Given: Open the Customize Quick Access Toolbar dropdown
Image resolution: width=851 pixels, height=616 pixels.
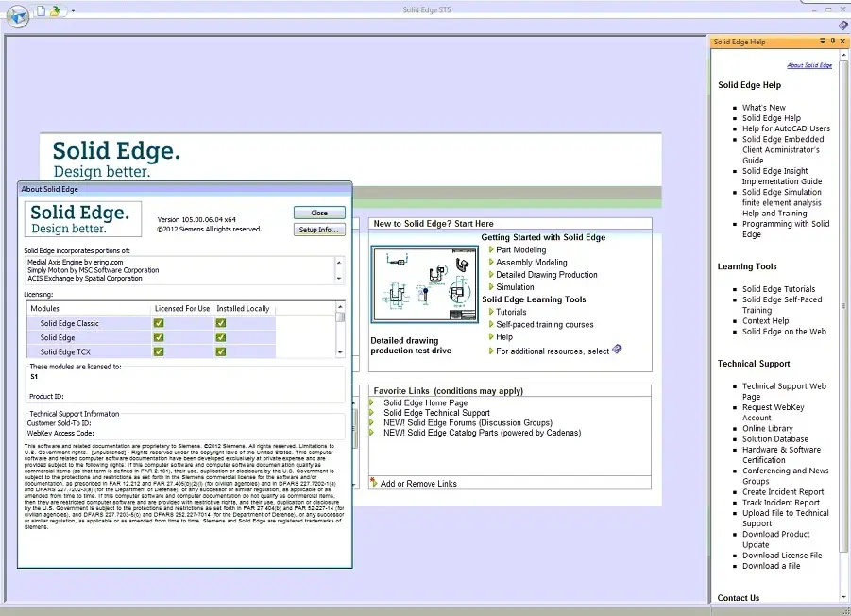Looking at the screenshot, I should 74,10.
